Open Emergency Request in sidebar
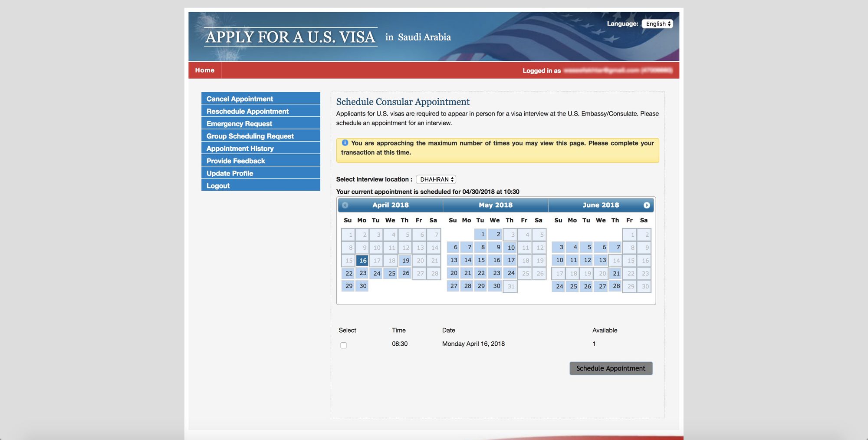 pos(261,123)
